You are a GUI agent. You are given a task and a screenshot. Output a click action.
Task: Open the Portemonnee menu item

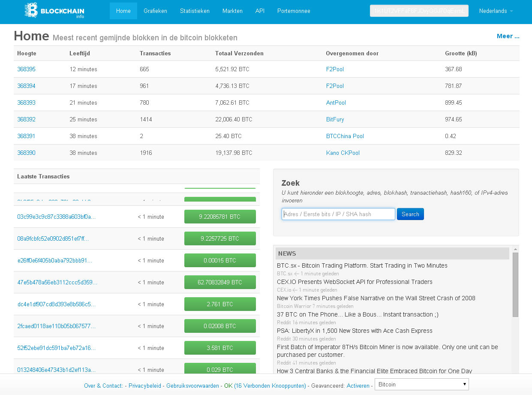point(294,11)
